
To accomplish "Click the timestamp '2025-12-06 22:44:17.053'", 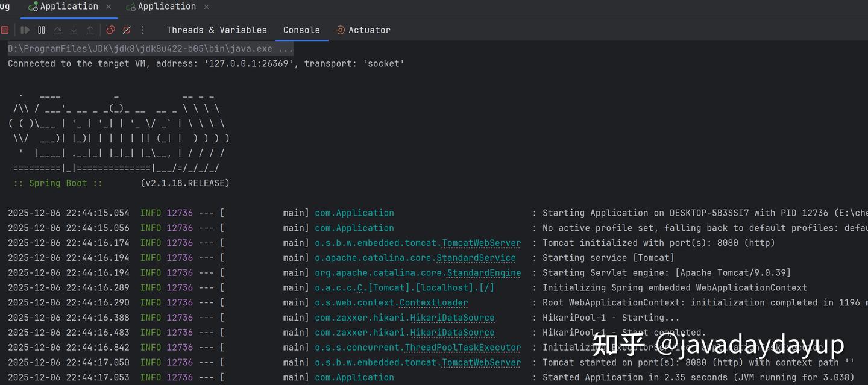I will (x=68, y=378).
